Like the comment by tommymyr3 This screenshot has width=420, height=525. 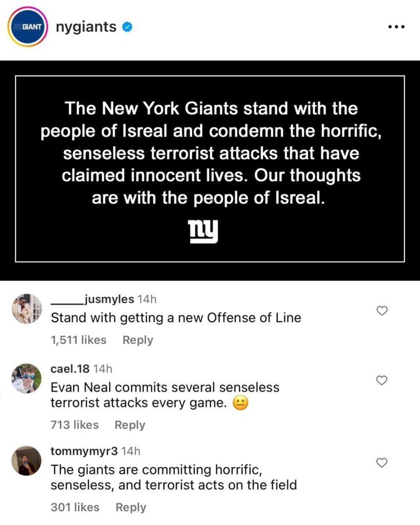pyautogui.click(x=381, y=463)
